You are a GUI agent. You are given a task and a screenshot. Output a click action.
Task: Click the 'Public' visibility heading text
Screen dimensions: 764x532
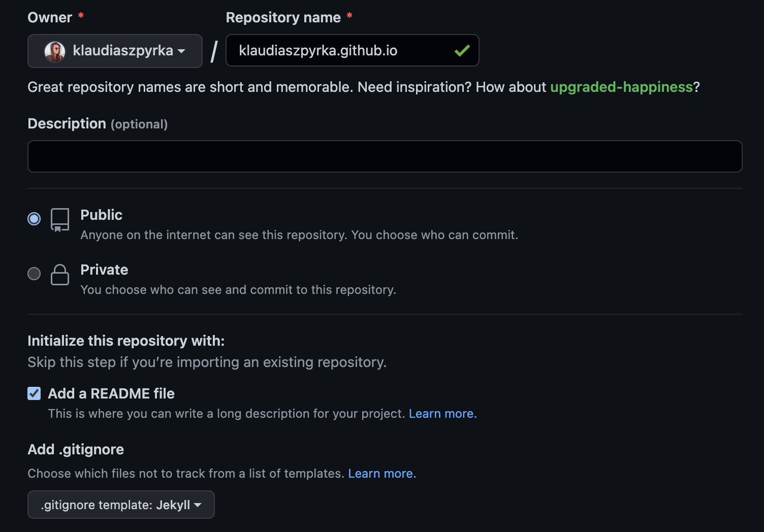(102, 215)
